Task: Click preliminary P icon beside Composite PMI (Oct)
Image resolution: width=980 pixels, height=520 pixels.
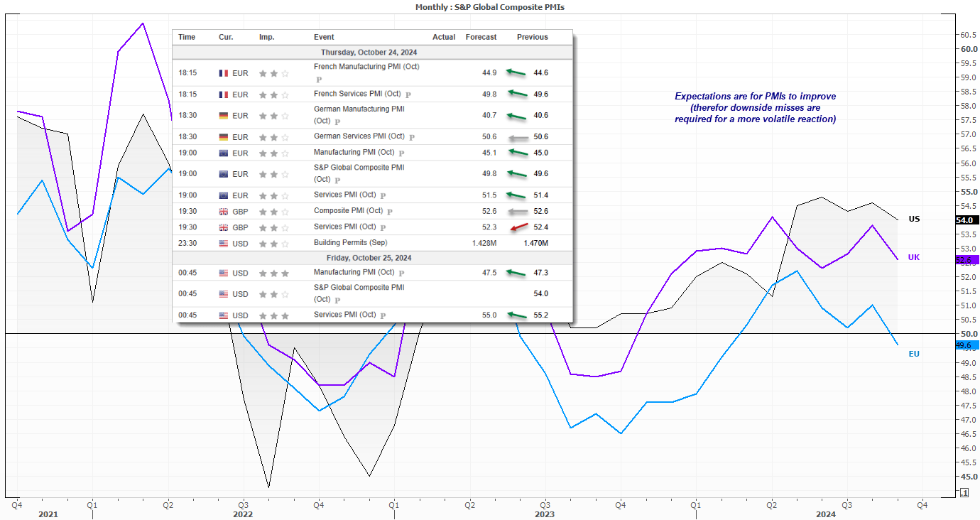Action: [390, 212]
